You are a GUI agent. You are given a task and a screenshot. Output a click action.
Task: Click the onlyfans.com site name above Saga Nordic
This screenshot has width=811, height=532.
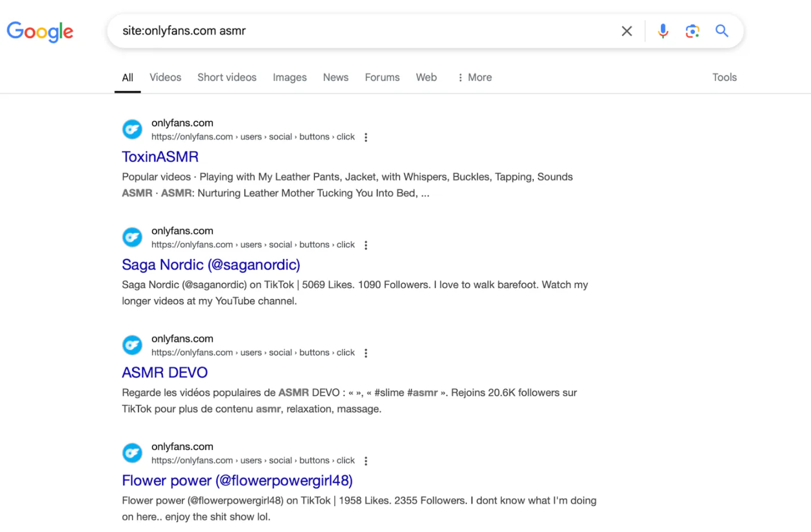(182, 231)
